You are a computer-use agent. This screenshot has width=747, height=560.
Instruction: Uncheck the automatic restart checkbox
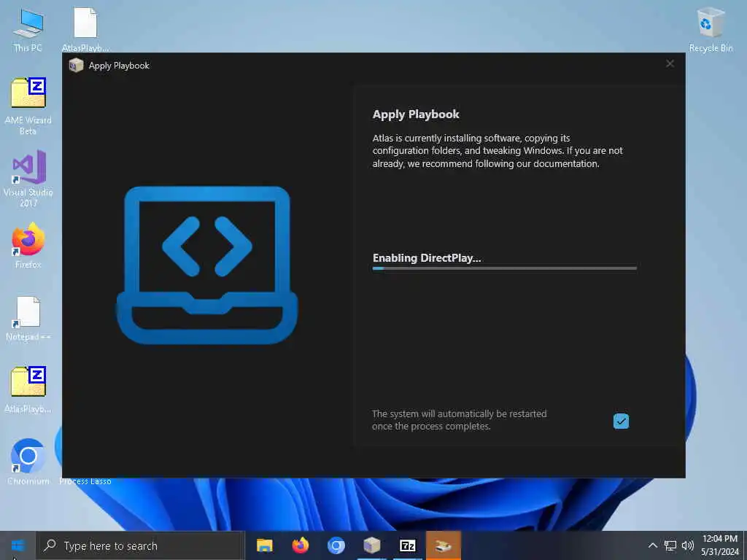tap(621, 421)
